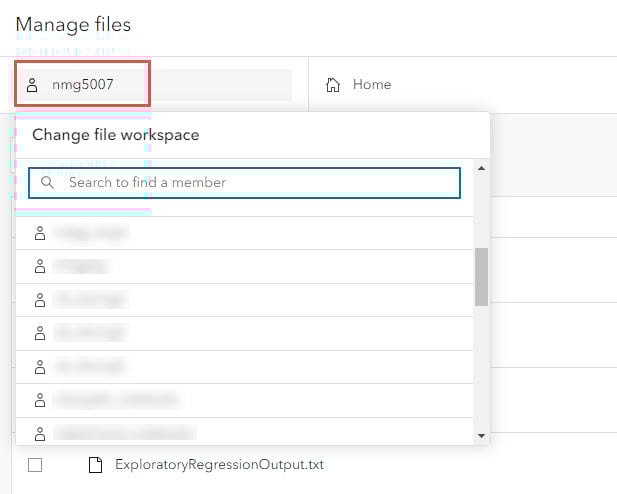The height and width of the screenshot is (494, 617).
Task: Click the fourth member's person icon
Action: [x=40, y=333]
